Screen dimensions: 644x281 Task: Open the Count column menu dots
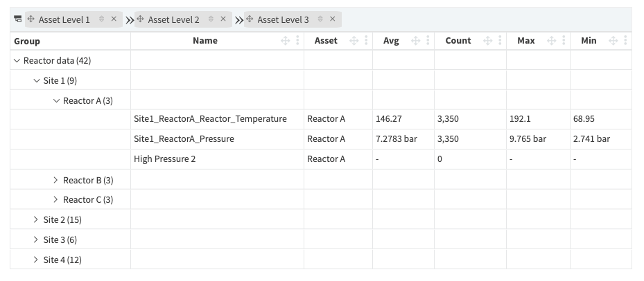[500, 40]
